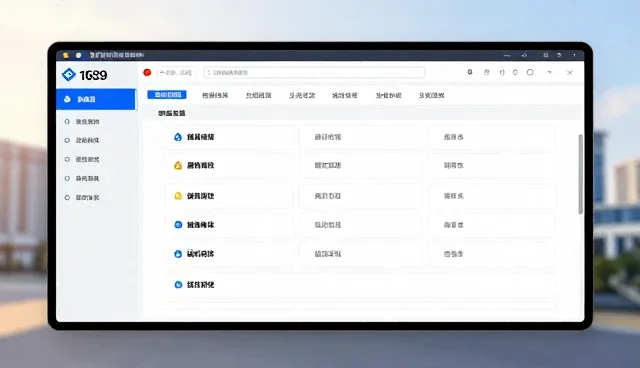Viewport: 640px width, 368px height.
Task: Click the blue icon in the last list row
Action: 178,285
